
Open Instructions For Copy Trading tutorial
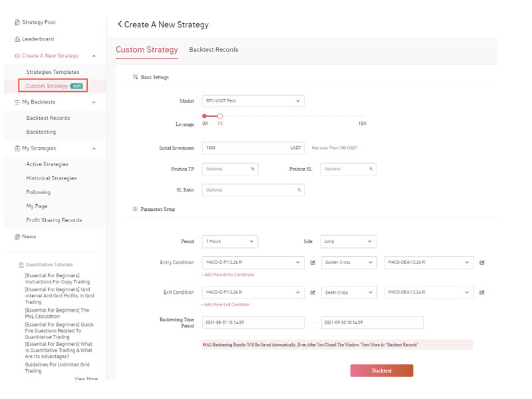(57, 279)
